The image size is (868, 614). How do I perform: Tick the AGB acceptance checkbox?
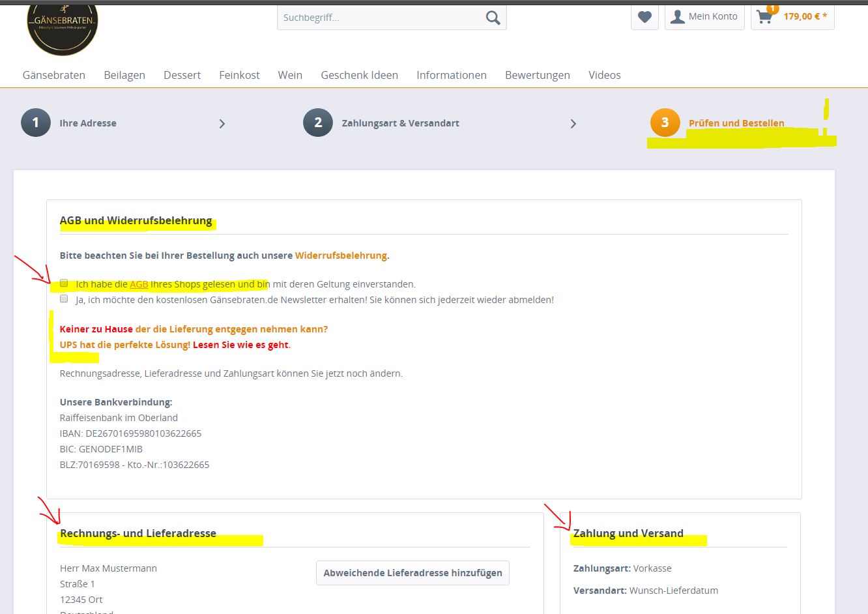tap(64, 284)
